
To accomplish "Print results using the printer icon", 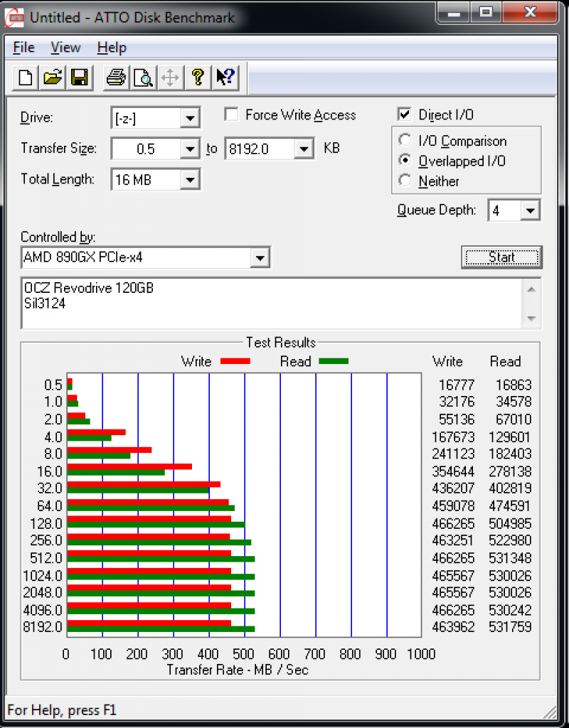I will (x=116, y=77).
